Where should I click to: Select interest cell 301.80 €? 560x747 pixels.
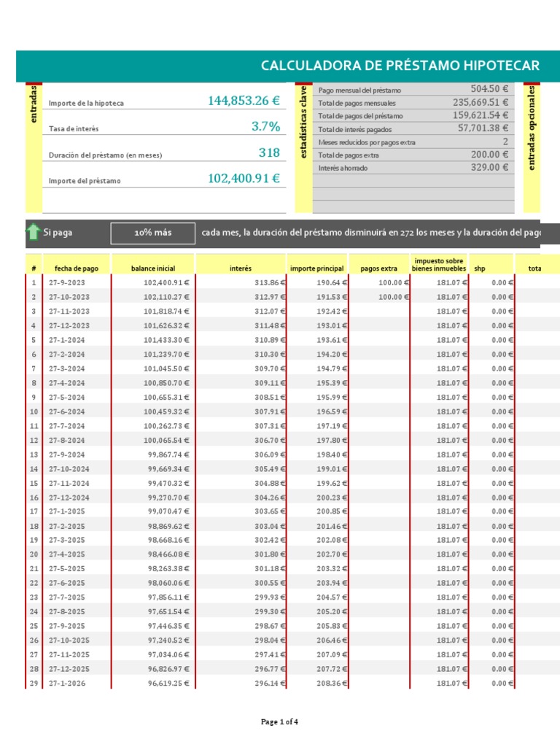[x=270, y=554]
